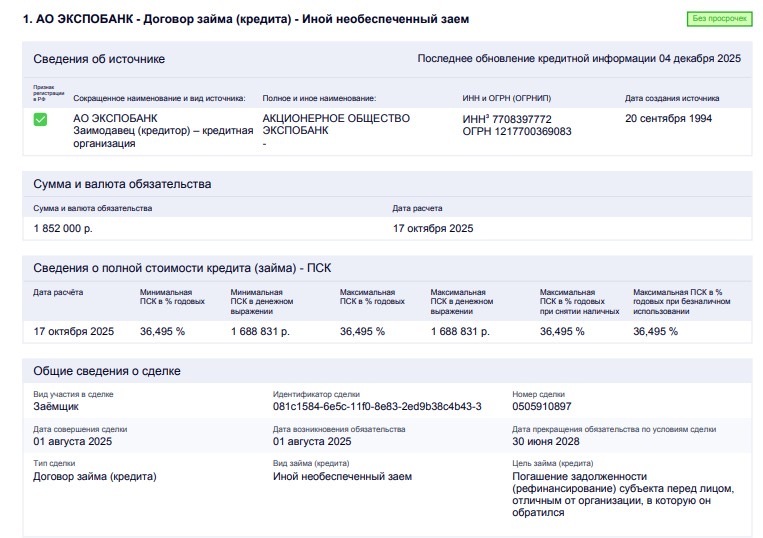Click the obligation amount 1 852 000 р.
Image resolution: width=763 pixels, height=538 pixels.
pos(63,228)
